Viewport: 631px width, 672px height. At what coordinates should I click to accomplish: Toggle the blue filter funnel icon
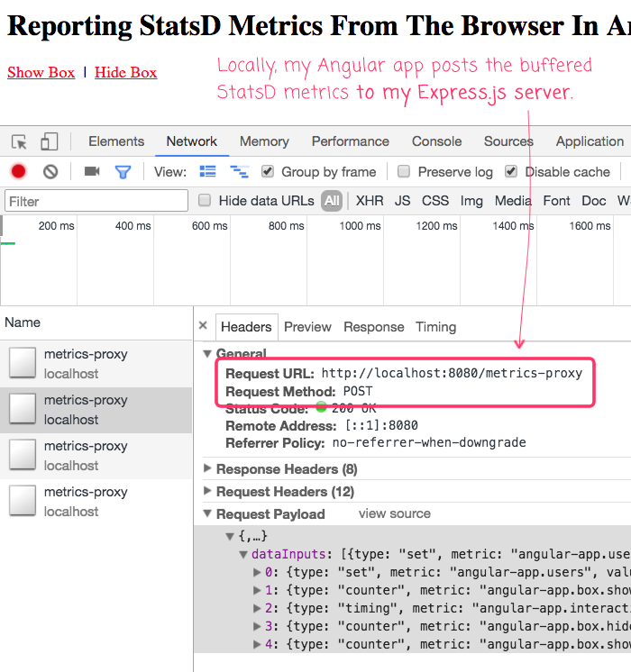pos(123,172)
